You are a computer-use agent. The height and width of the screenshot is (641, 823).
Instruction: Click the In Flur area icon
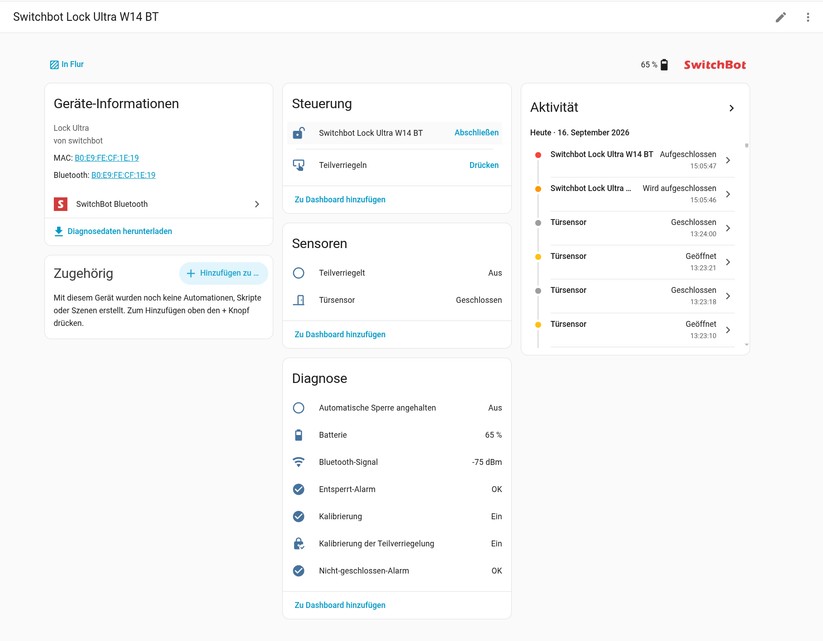coord(54,65)
